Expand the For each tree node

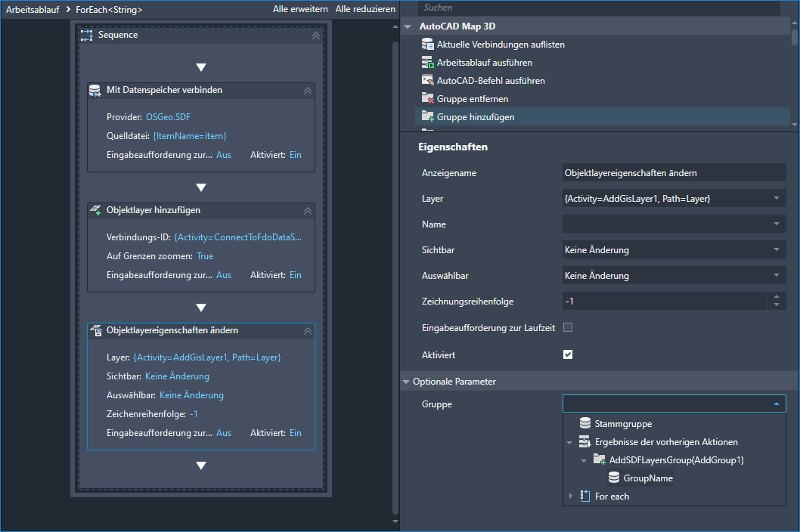pos(570,496)
